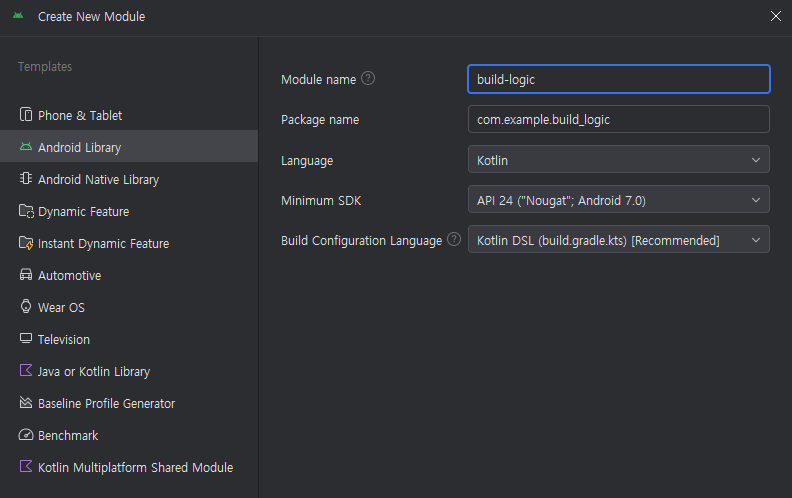Expand Minimum SDK via its chevron arrow
Screen dimensions: 792x498
(756, 200)
